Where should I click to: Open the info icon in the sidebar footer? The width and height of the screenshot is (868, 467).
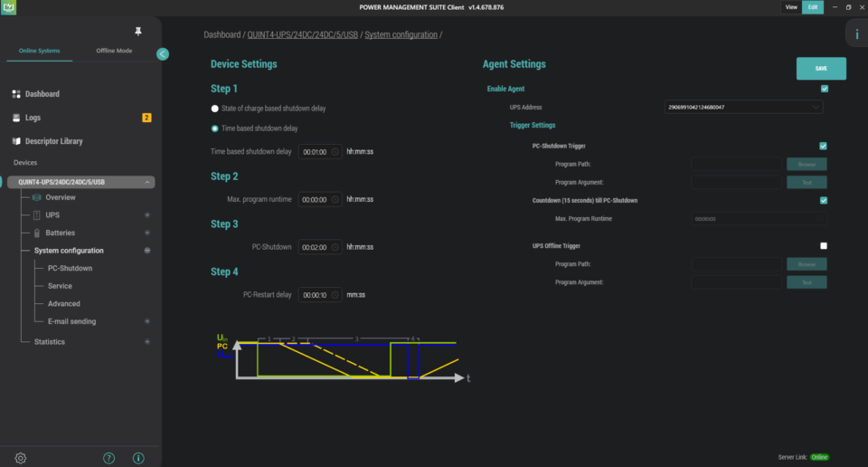coord(138,458)
